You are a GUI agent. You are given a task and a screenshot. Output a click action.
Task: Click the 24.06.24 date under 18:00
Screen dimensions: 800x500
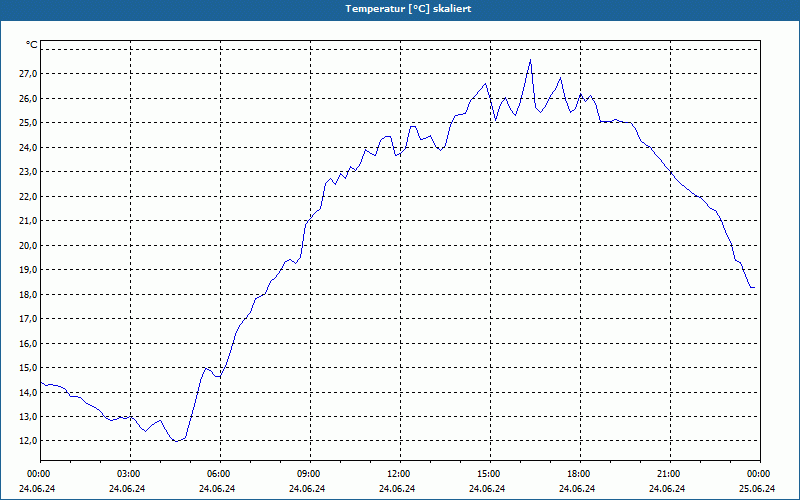click(577, 489)
